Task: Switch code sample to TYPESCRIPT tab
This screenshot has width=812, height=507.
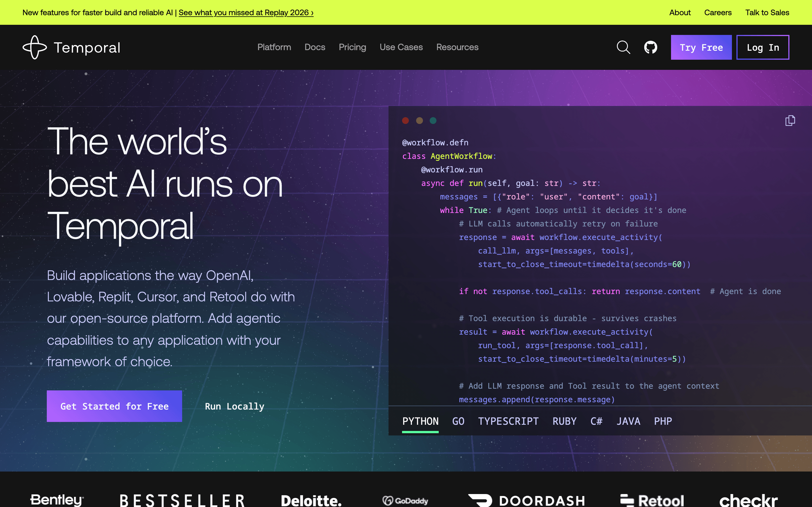Action: [x=508, y=421]
